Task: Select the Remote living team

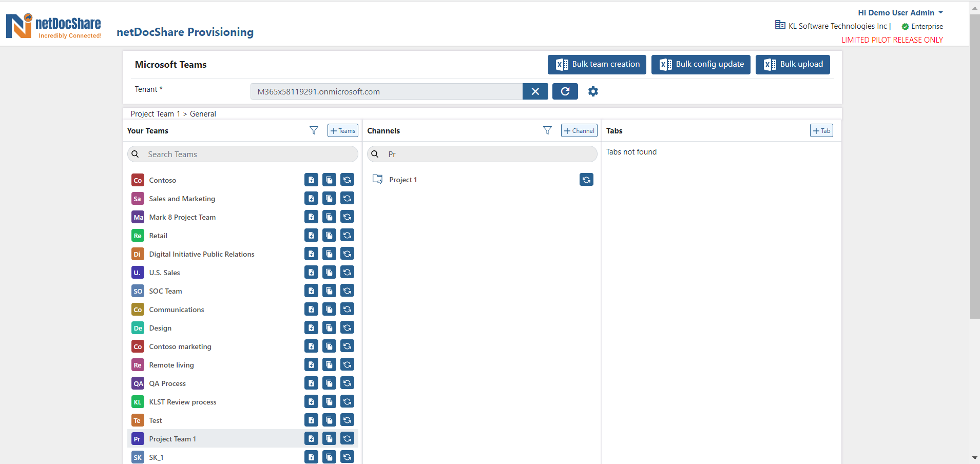Action: [x=171, y=365]
